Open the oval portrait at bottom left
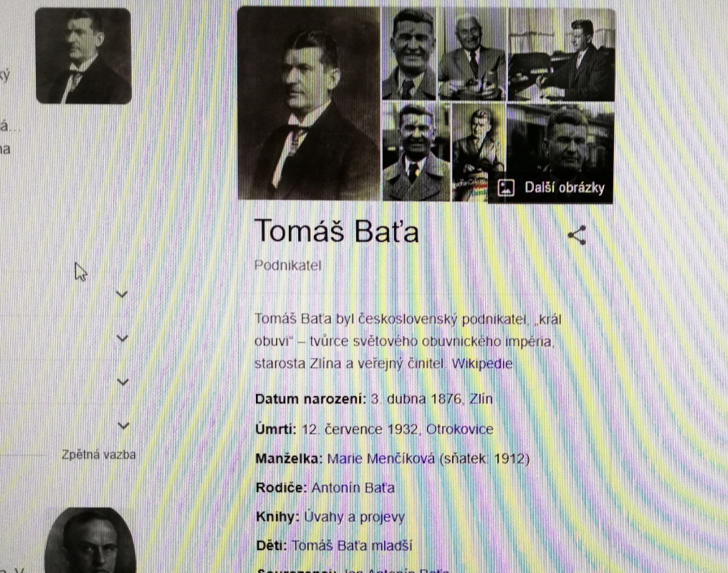Viewport: 728px width, 573px height. [90, 541]
